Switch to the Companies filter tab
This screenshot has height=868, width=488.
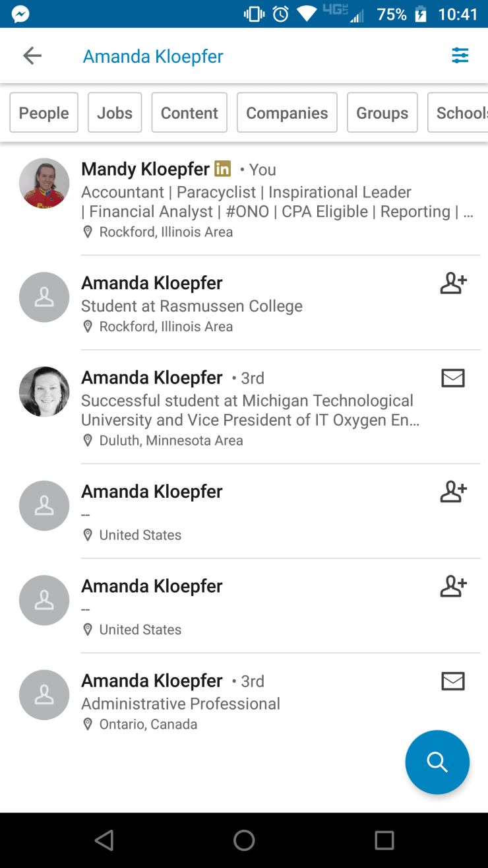(287, 113)
